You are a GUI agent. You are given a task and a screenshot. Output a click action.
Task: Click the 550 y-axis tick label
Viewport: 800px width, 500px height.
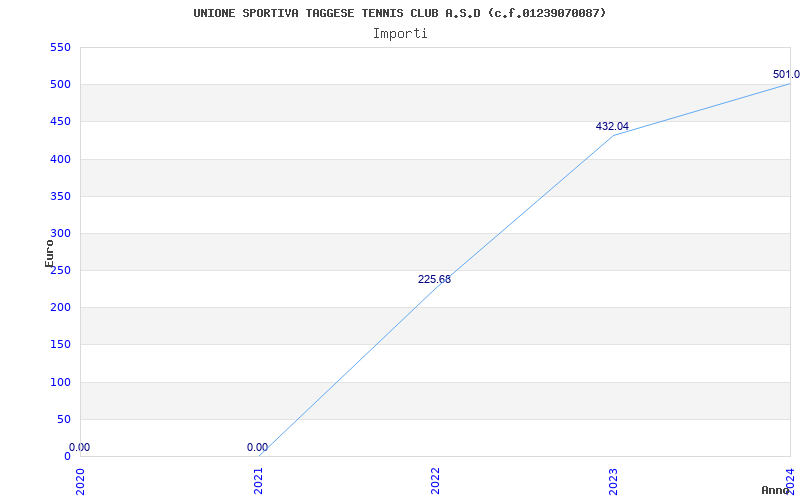point(60,47)
